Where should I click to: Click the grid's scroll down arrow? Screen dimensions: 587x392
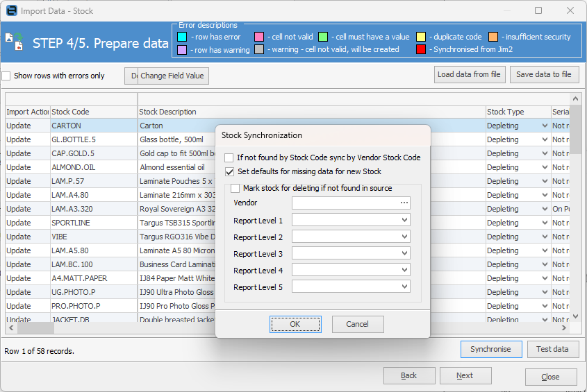tap(575, 316)
